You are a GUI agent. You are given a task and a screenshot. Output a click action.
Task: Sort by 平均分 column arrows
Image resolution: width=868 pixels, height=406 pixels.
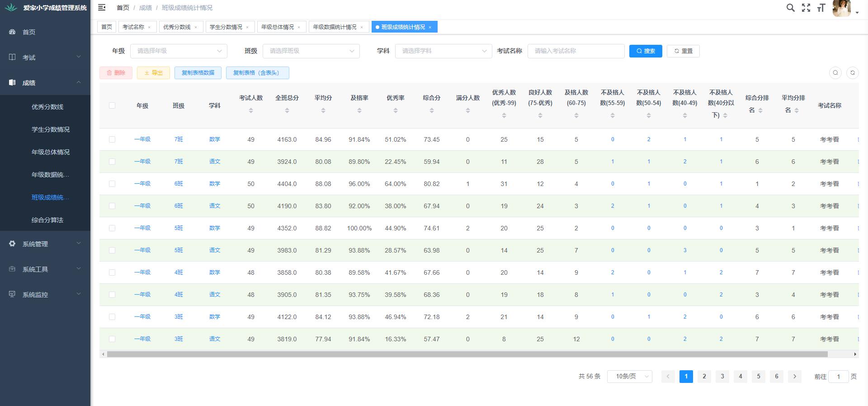pos(323,110)
